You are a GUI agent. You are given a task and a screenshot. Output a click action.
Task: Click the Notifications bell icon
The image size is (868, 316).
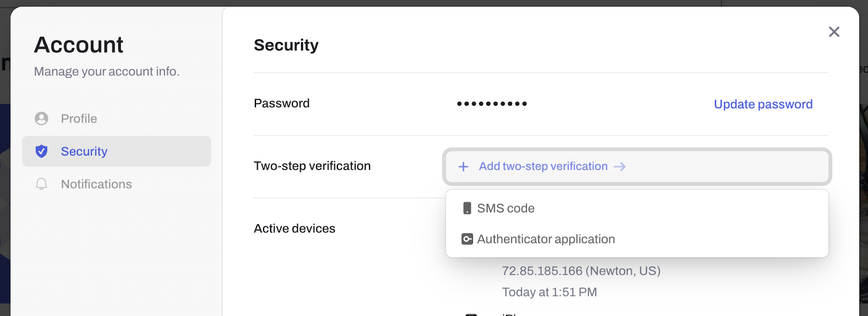click(41, 184)
